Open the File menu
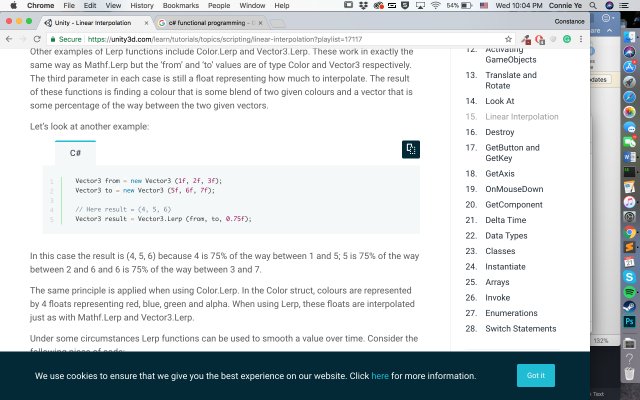 coord(69,5)
